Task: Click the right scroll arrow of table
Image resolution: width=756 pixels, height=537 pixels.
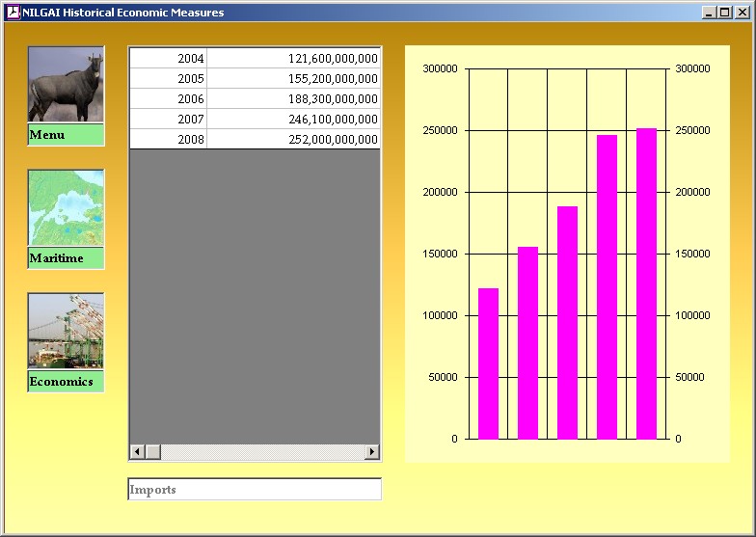Action: [372, 452]
